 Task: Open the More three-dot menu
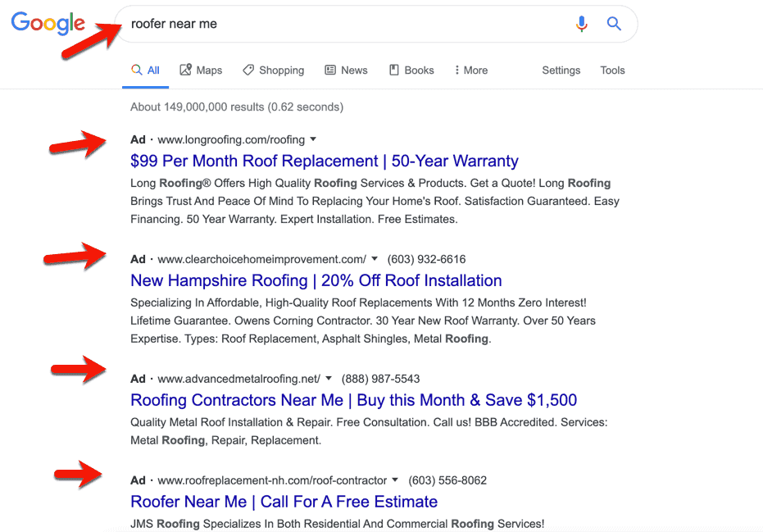pyautogui.click(x=456, y=70)
